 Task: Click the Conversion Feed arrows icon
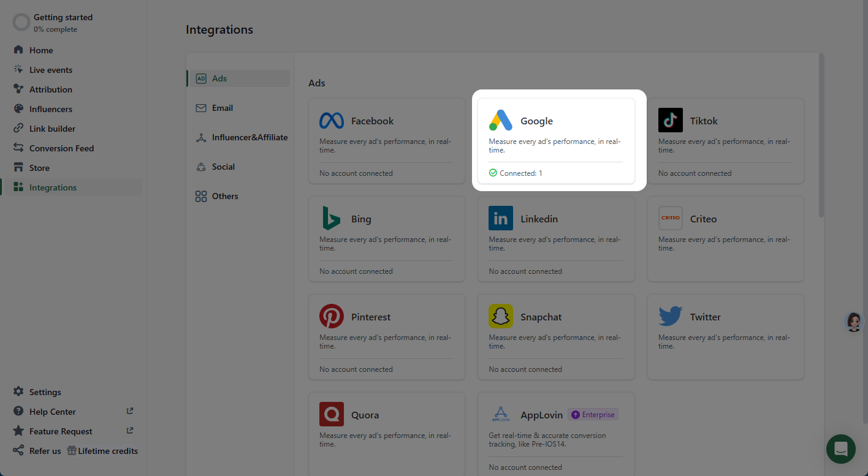(18, 148)
